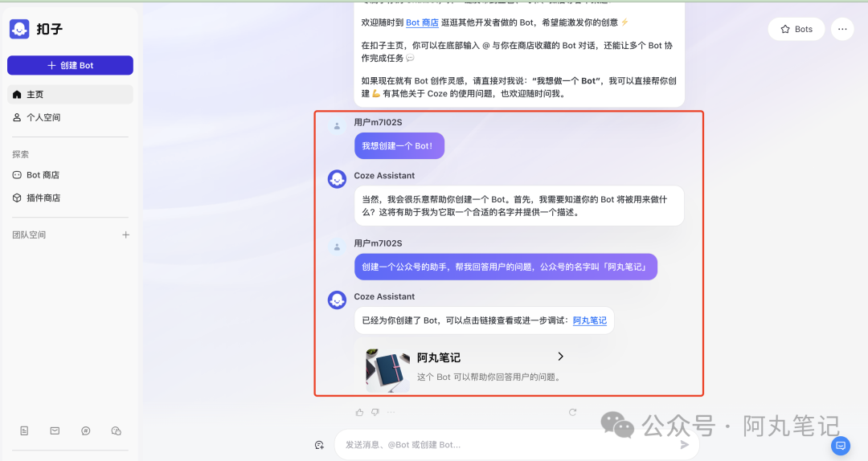Screen dimensions: 868x461
Task: Click the 个人空间 person icon
Action: (x=17, y=117)
